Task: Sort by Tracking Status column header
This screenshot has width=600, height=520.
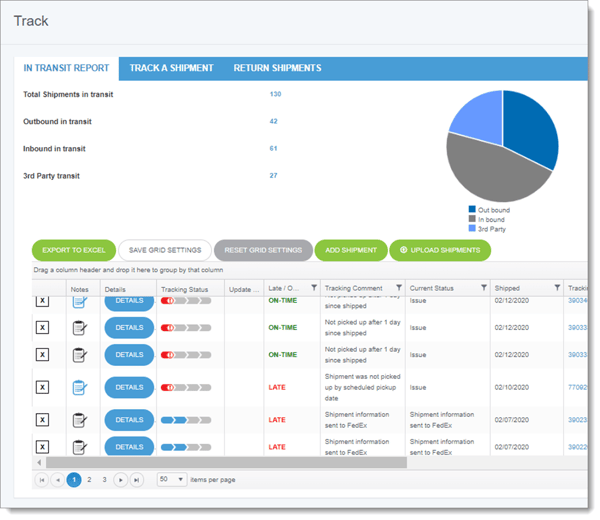Action: (184, 290)
